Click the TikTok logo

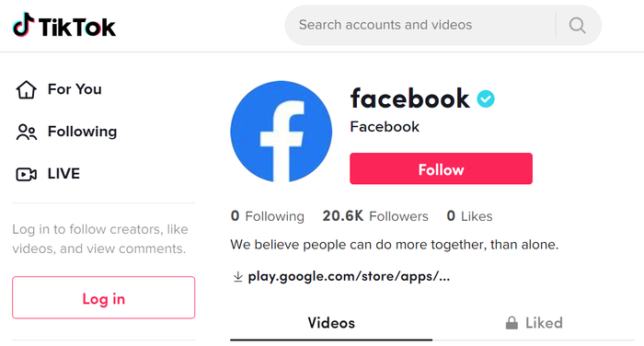pos(64,25)
